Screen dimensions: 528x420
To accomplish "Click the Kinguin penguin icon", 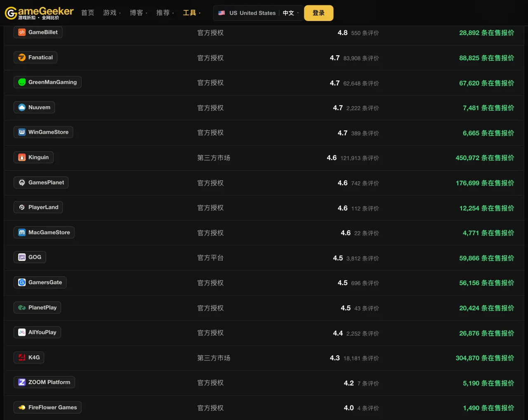I will coord(22,157).
